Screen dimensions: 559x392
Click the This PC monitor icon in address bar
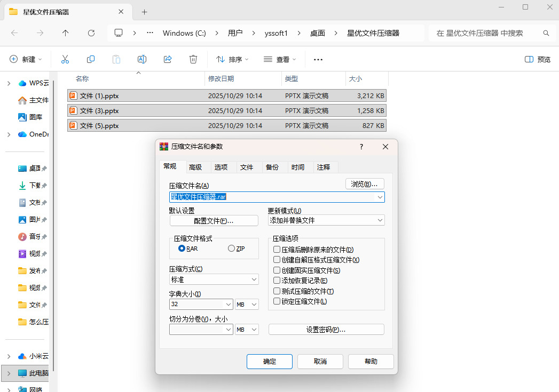119,33
